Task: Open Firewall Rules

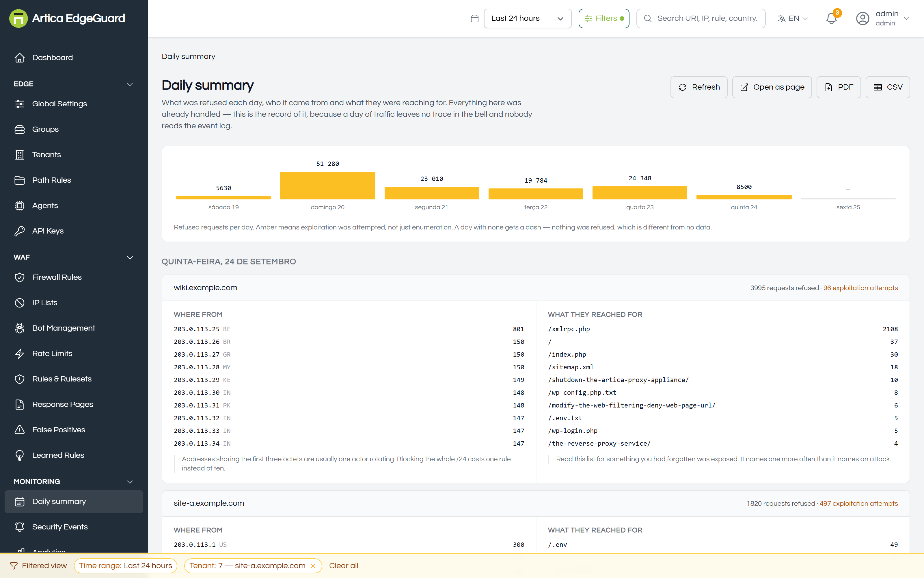Action: click(74, 277)
